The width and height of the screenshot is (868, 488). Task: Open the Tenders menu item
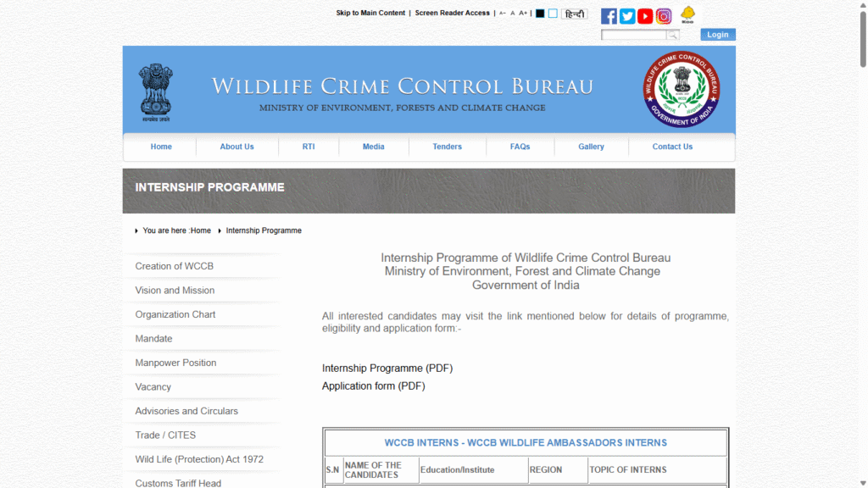(447, 147)
